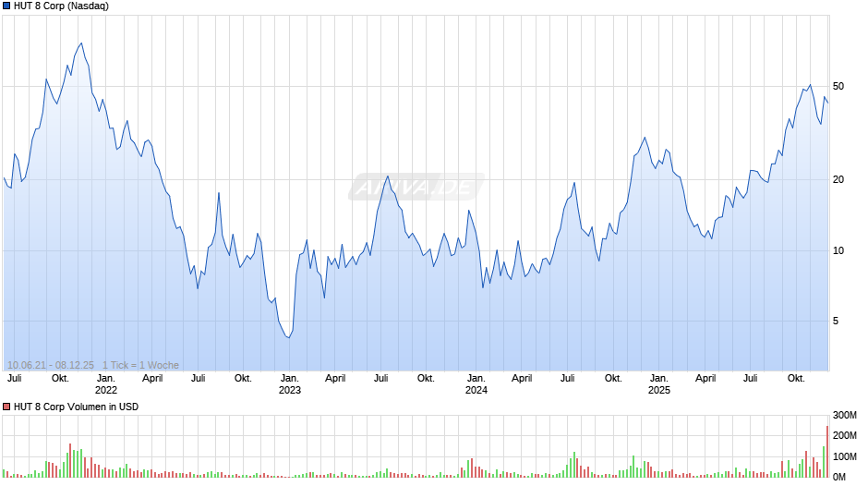Click the 'Jan. 2022' time axis label
Screen dimensions: 868x486
tap(106, 384)
